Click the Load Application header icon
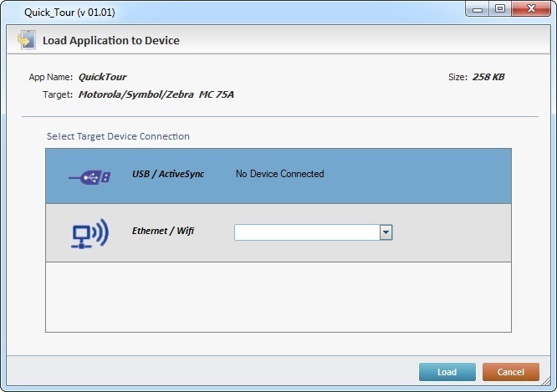The image size is (557, 392). (26, 40)
